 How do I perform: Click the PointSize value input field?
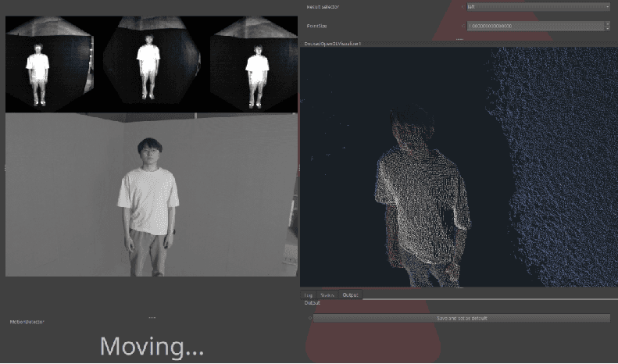click(535, 26)
